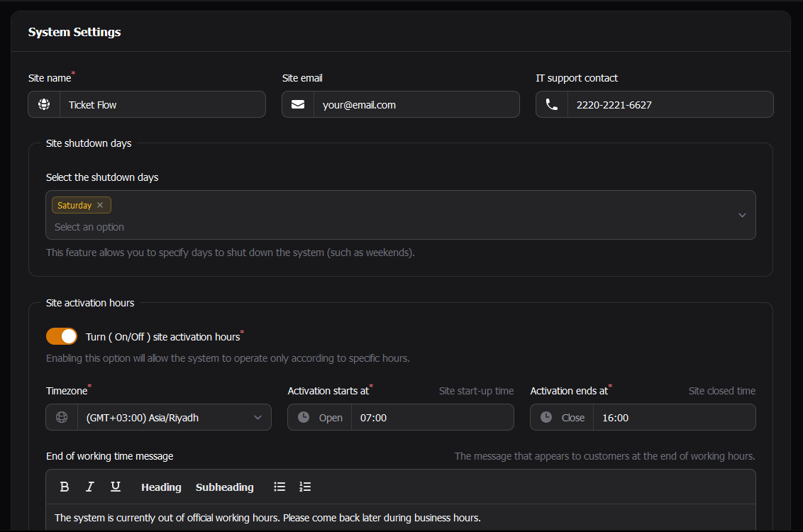This screenshot has width=803, height=532.
Task: Toggle underline formatting in message editor
Action: coord(116,487)
